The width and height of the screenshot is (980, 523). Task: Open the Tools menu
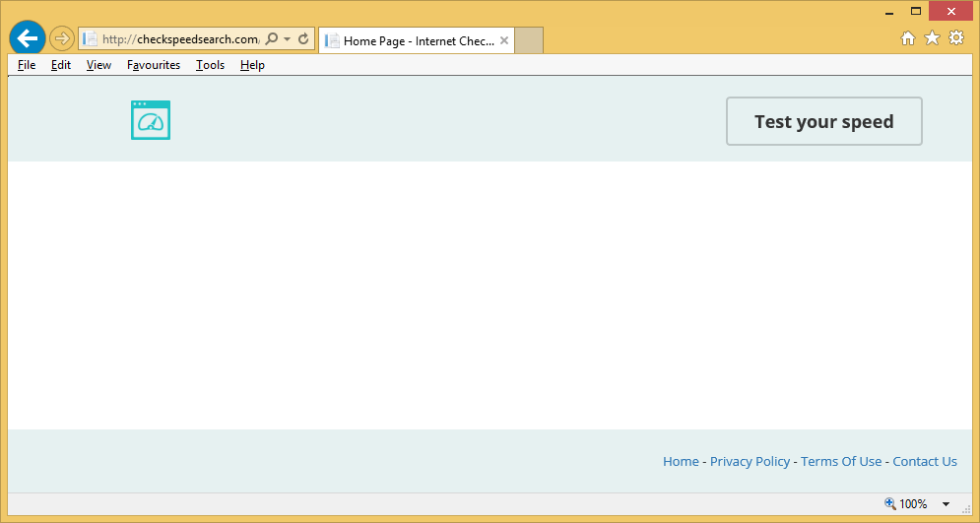point(210,65)
